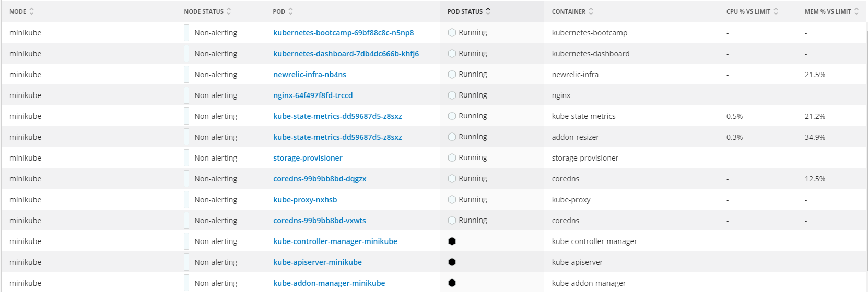Click the black hexagon status icon for kube-controller-manager-minikube

coord(452,241)
